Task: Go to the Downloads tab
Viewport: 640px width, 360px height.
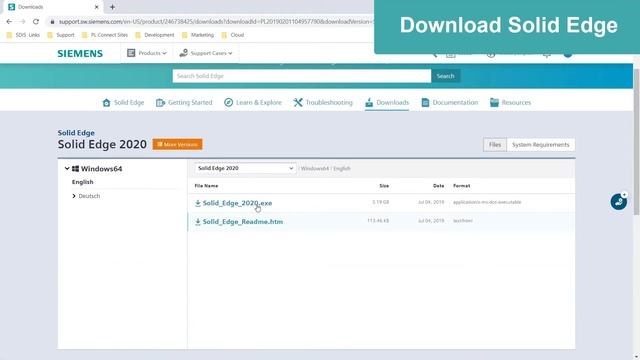Action: (x=387, y=102)
